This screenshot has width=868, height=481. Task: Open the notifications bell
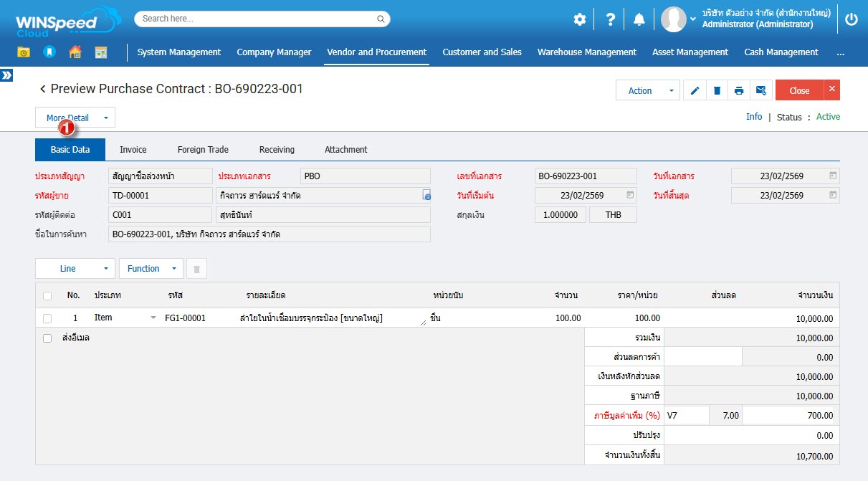click(639, 19)
